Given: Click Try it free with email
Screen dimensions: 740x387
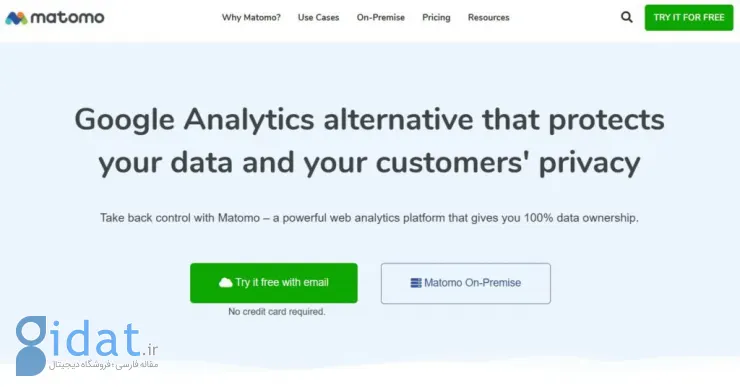Looking at the screenshot, I should click(x=274, y=283).
